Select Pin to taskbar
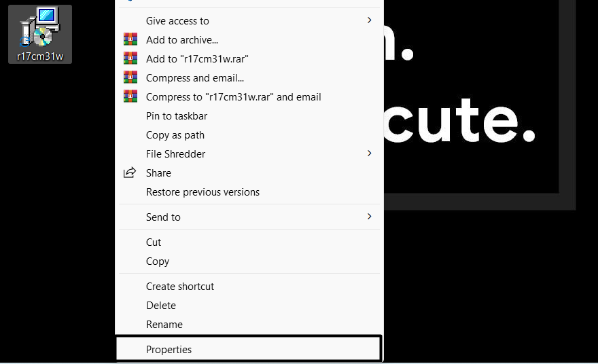598x364 pixels. [177, 116]
